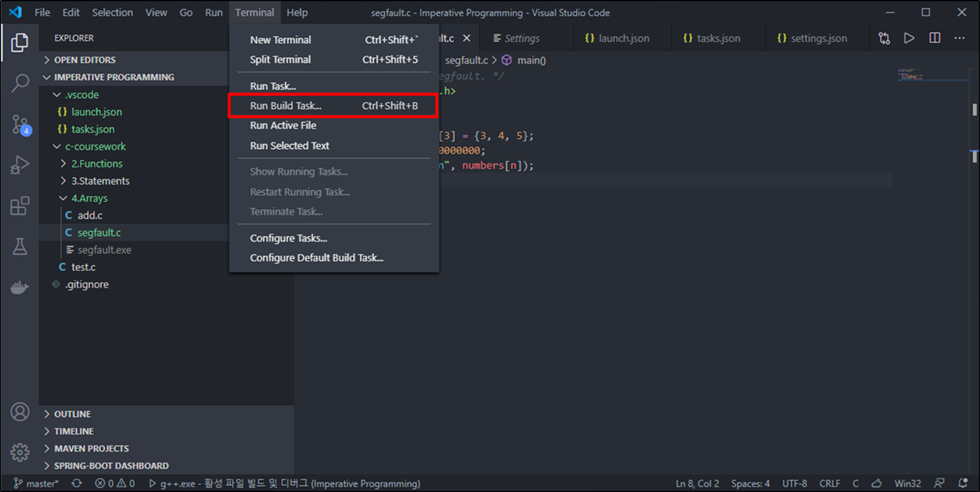The height and width of the screenshot is (492, 980).
Task: Click the Run play icon in editor toolbar
Action: pyautogui.click(x=909, y=38)
